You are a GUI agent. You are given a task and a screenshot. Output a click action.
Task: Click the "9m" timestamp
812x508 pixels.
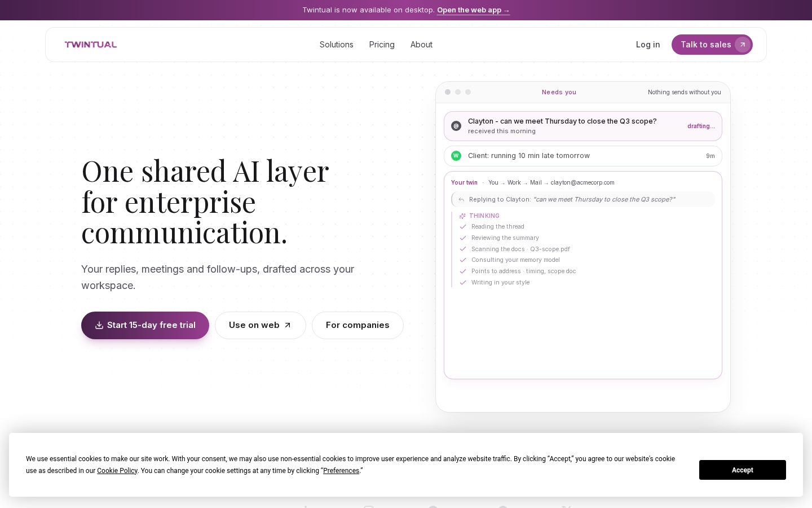coord(710,156)
